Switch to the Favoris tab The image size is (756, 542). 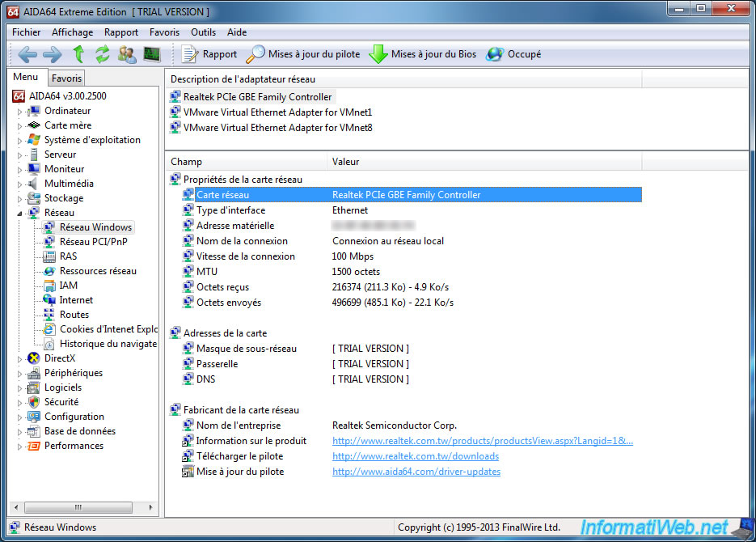tap(66, 78)
